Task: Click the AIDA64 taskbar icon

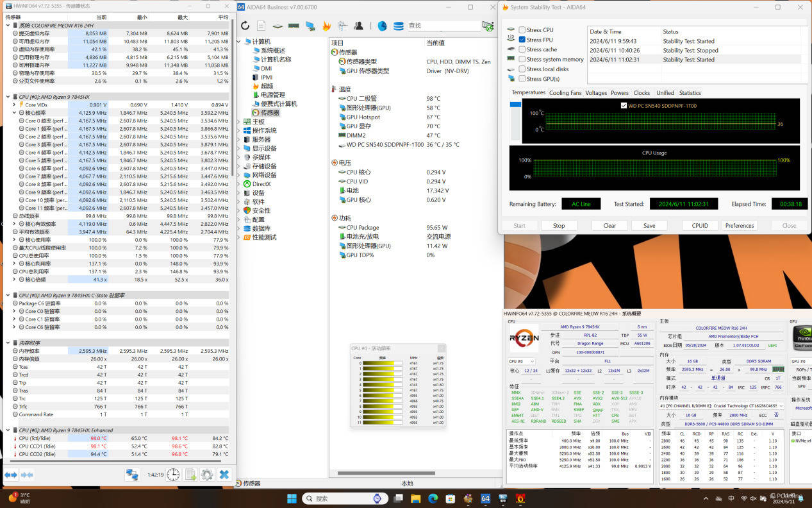Action: point(485,498)
